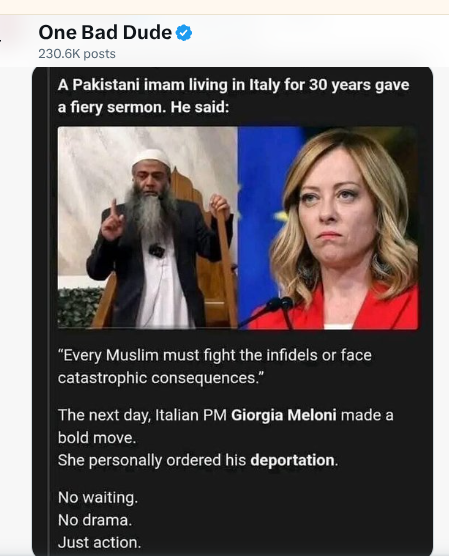Screen dimensions: 449x556
Task: Click the bold name 'Giorgia Meloni'
Action: pos(283,415)
